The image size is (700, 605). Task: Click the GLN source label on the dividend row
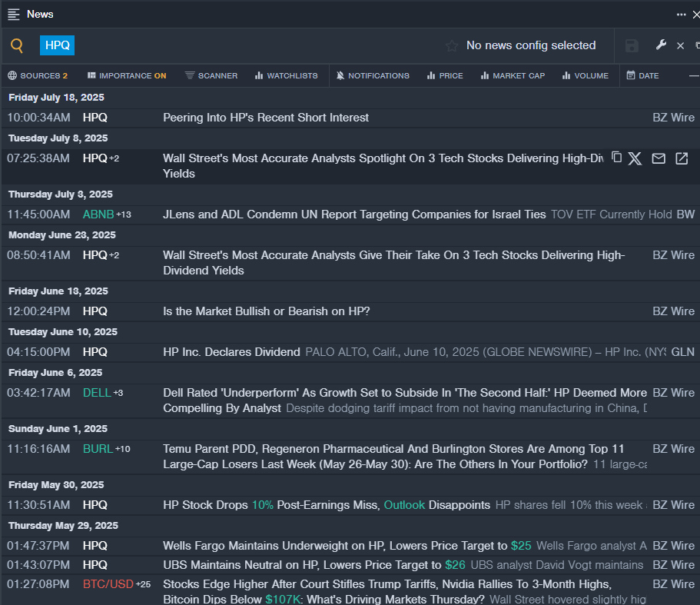pyautogui.click(x=682, y=352)
